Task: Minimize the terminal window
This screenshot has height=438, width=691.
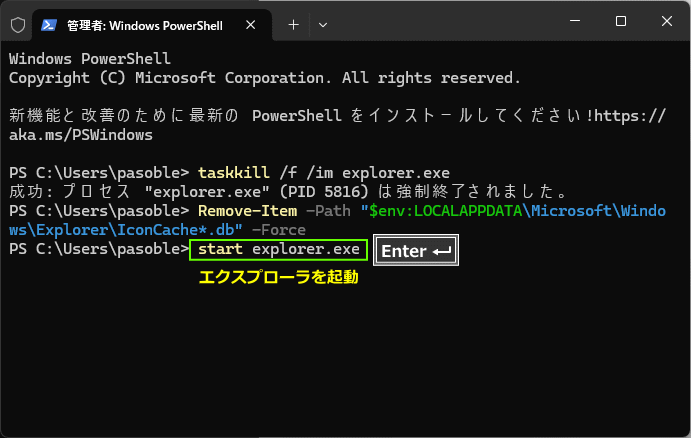Action: pos(575,21)
